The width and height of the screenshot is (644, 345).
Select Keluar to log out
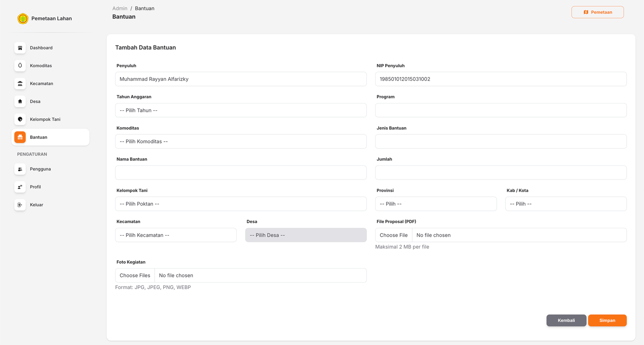click(x=50, y=205)
